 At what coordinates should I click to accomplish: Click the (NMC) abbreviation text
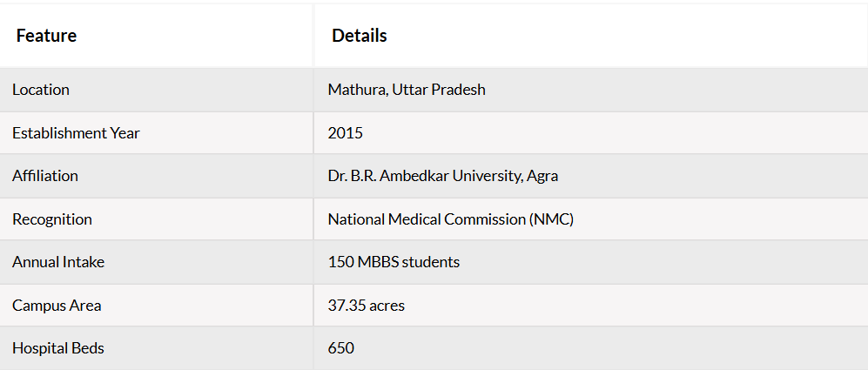pyautogui.click(x=551, y=219)
